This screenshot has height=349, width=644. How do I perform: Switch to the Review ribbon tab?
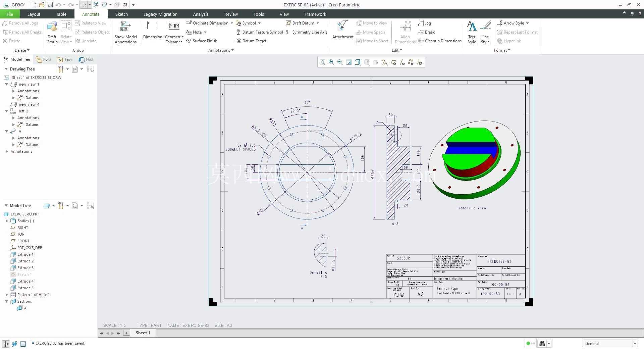point(231,14)
